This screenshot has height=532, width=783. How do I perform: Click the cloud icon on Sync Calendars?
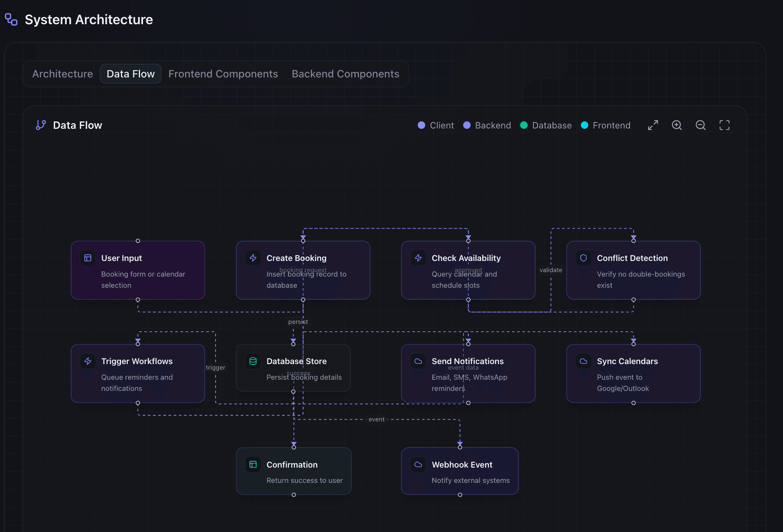coord(583,361)
